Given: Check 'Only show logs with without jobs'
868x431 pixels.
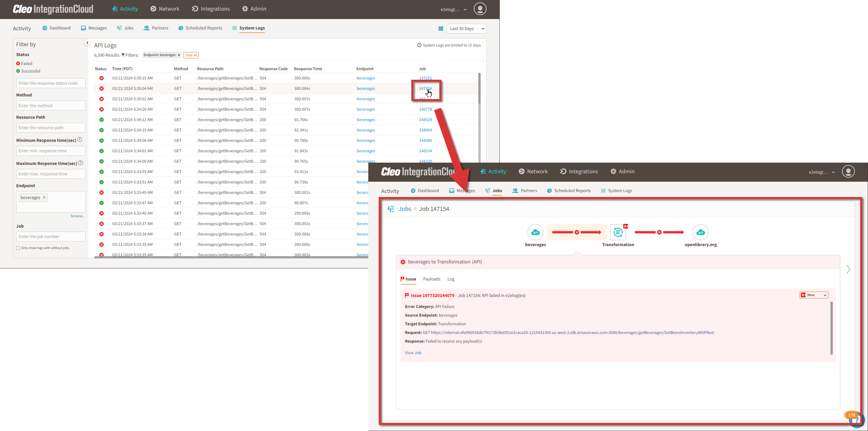Looking at the screenshot, I should coord(18,248).
